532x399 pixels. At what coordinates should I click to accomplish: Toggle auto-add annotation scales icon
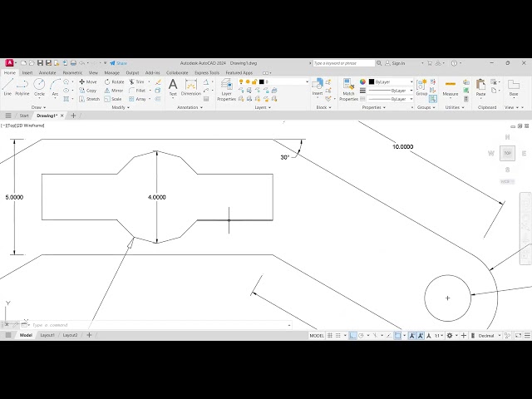coord(421,336)
